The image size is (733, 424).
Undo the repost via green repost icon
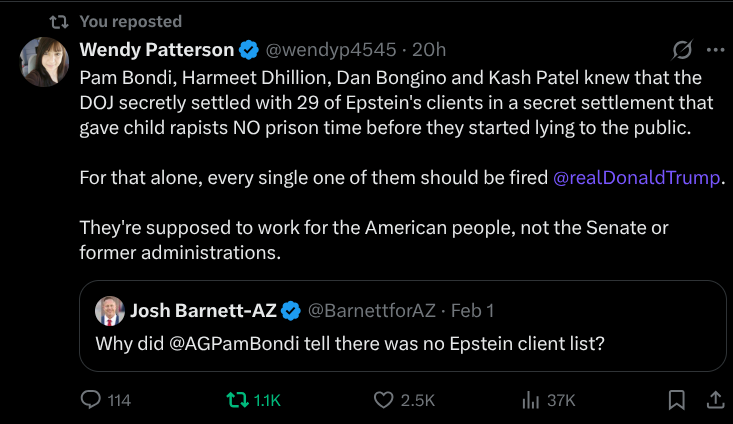(x=237, y=399)
